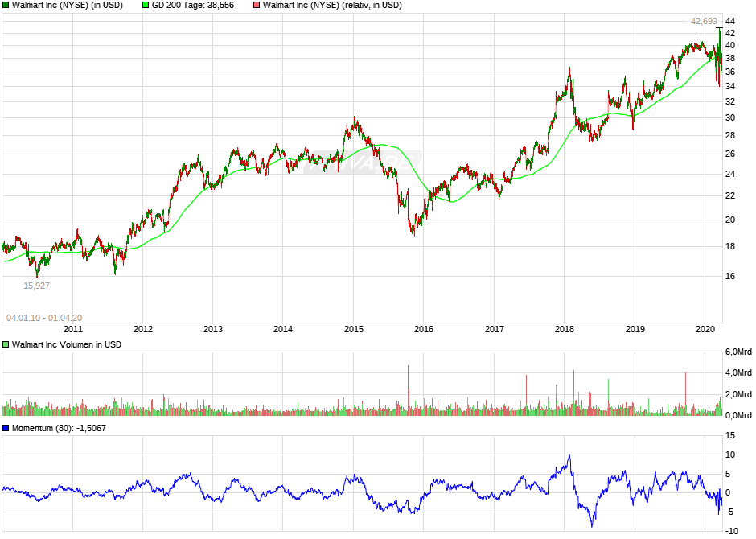Click the 'Walmart Inc Volumen in USD' label

tap(67, 344)
